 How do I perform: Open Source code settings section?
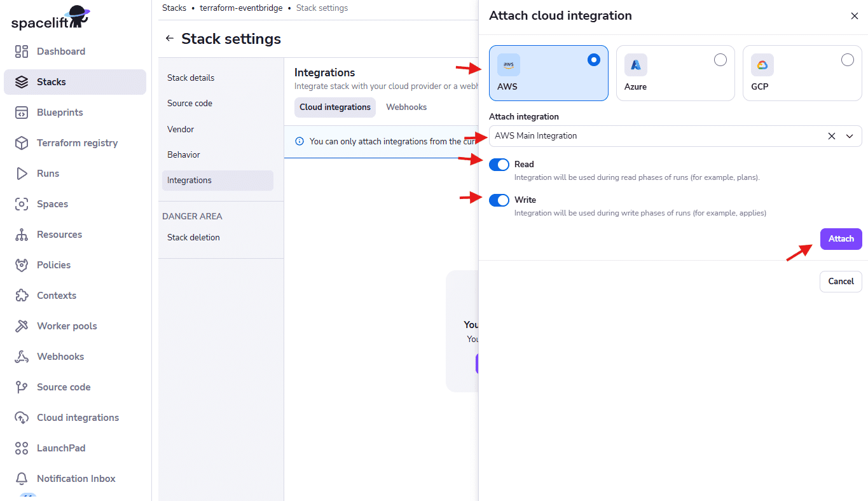[217, 104]
